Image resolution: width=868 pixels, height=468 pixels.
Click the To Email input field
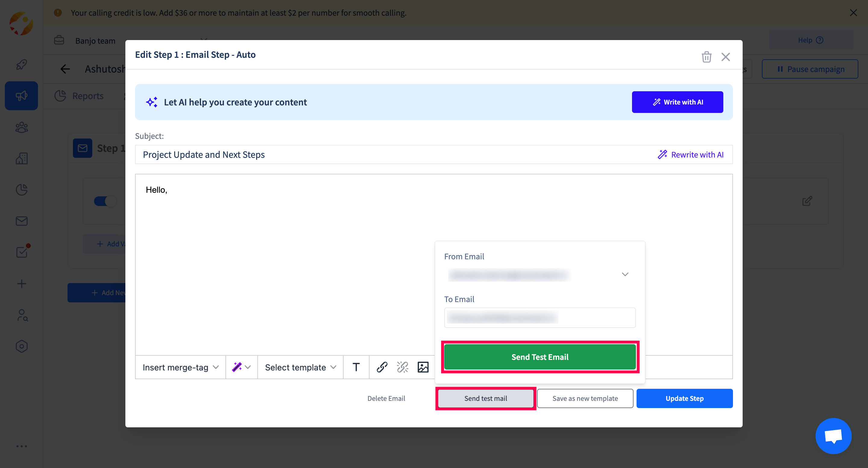539,317
